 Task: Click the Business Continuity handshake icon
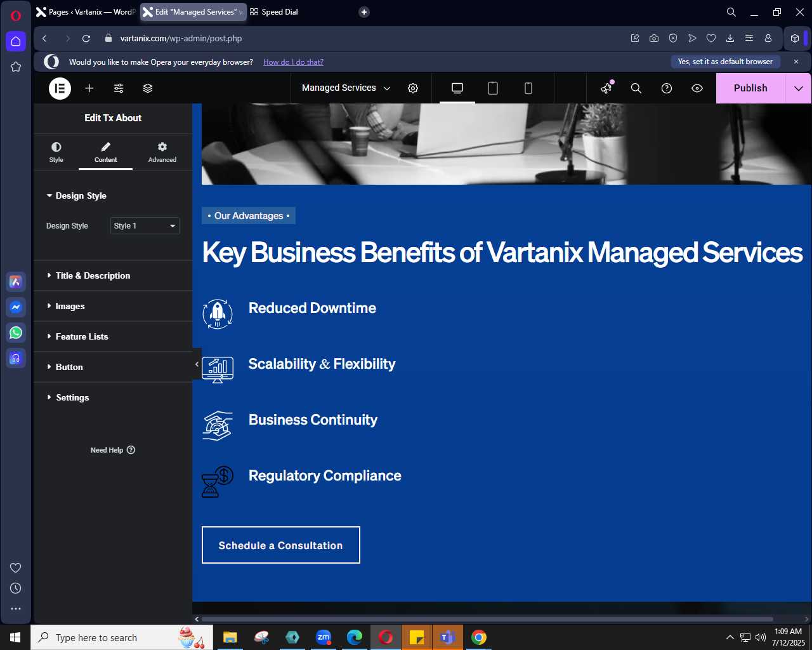218,425
